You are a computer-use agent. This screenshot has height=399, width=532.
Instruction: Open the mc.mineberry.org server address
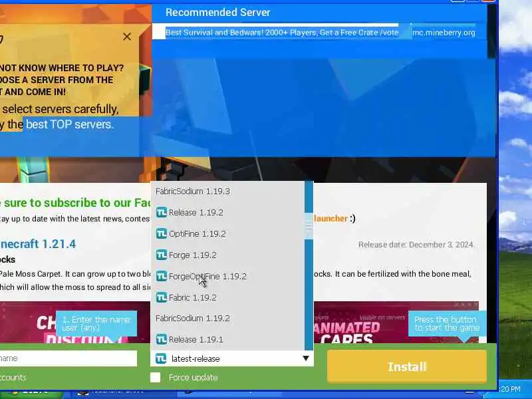click(x=444, y=33)
